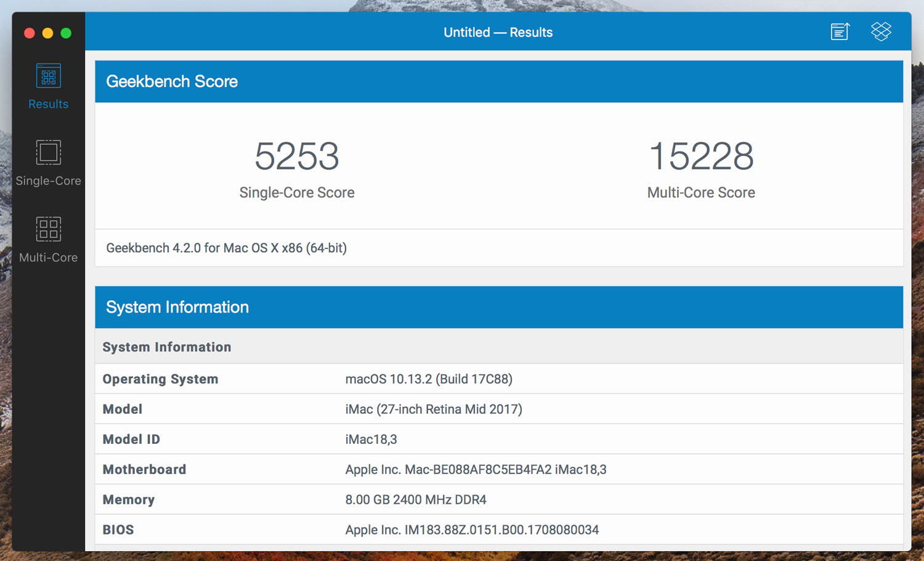Click macOS 10.13.2 (Build 17C88) value

point(429,379)
